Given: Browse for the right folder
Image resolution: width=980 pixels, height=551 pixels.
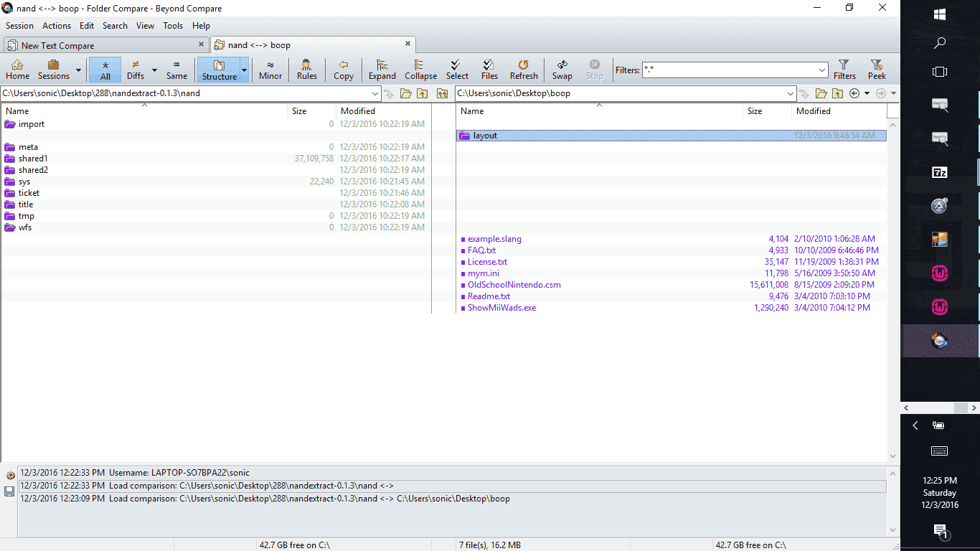Looking at the screenshot, I should tap(821, 93).
